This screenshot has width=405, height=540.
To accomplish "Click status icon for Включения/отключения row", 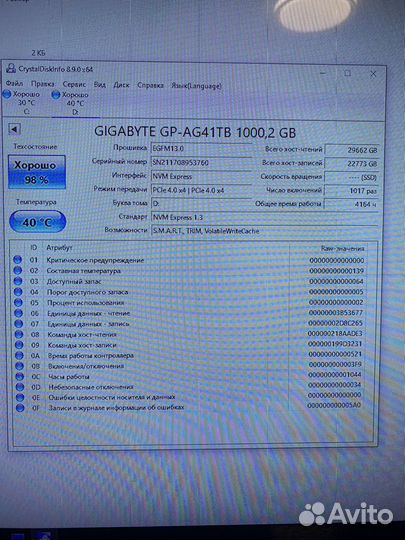I will 20,366.
